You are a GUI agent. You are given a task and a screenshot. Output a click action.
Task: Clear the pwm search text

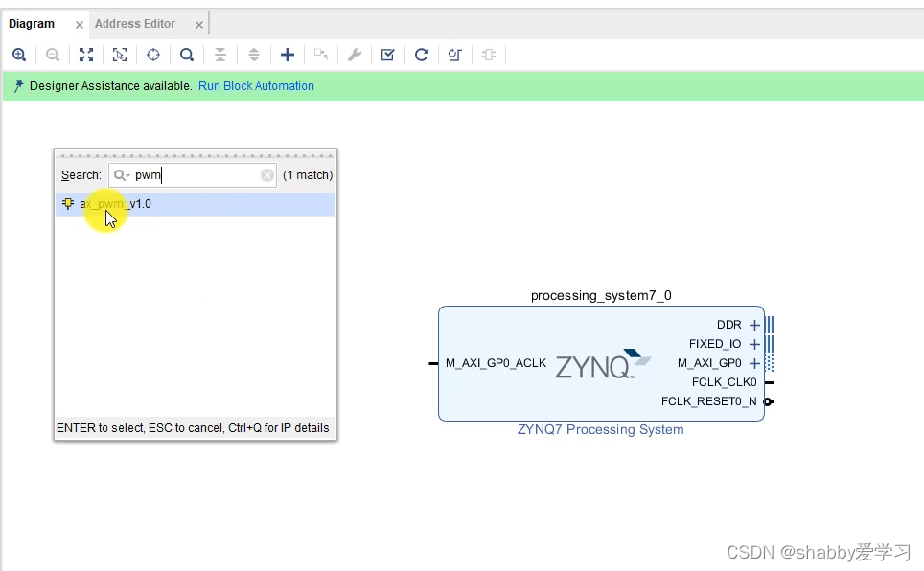pyautogui.click(x=267, y=175)
